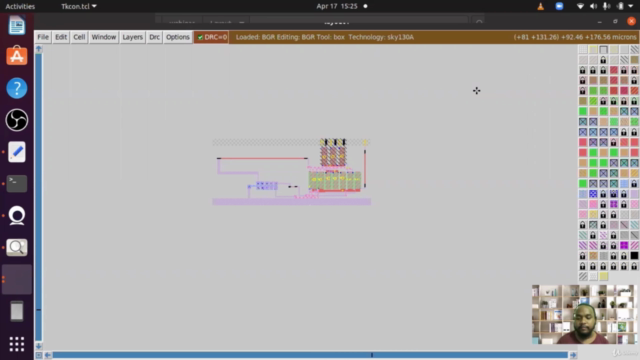Open the text editor pencil icon in dock

click(x=17, y=152)
